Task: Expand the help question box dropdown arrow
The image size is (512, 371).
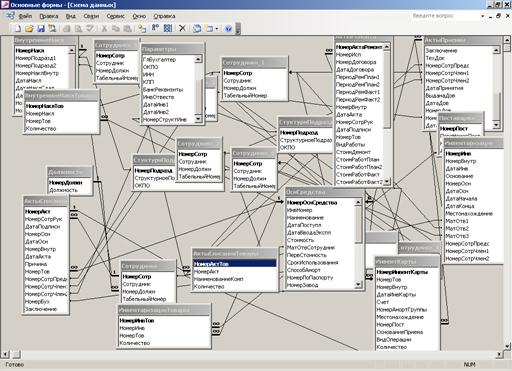Action: coord(482,16)
